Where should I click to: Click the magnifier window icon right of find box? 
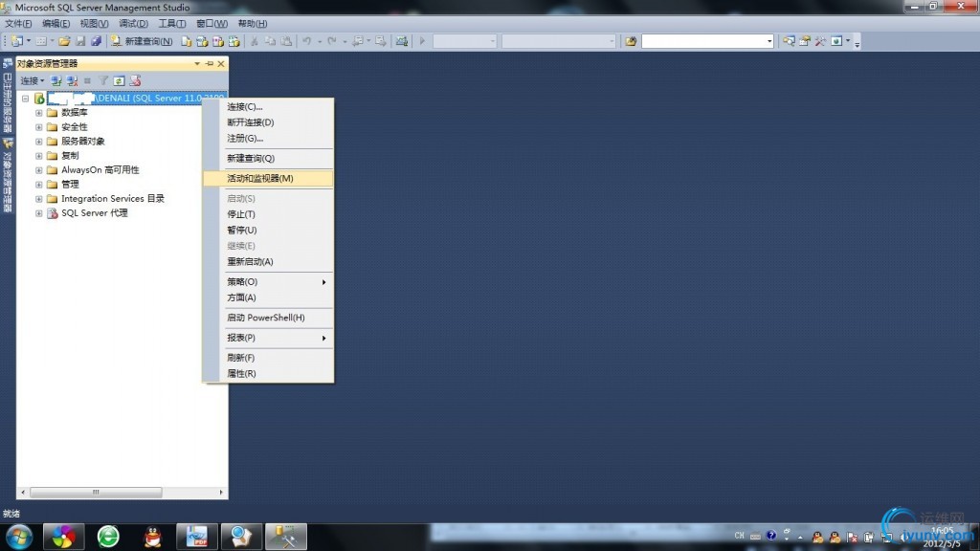[789, 41]
